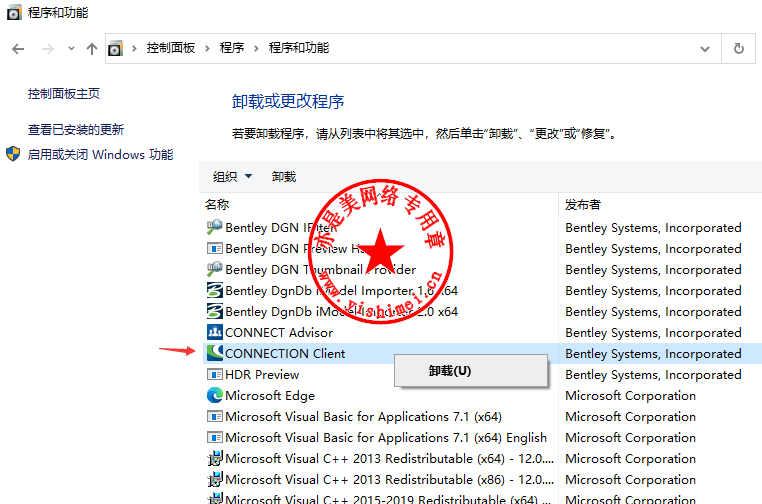Screen dimensions: 762x504
Task: Click publisher cell of CONNECT Advisor row
Action: click(x=653, y=332)
